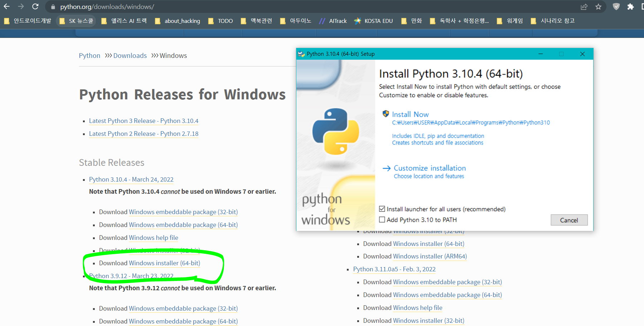The width and height of the screenshot is (644, 326).
Task: Open Python 3.11.0a5 - Feb. 3, 2022 link
Action: (394, 269)
